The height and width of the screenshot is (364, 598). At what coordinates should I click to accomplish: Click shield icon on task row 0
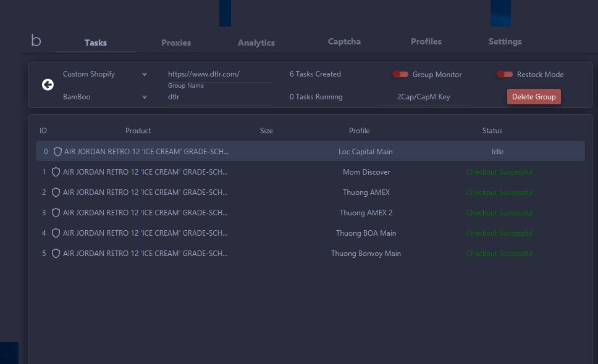(57, 152)
